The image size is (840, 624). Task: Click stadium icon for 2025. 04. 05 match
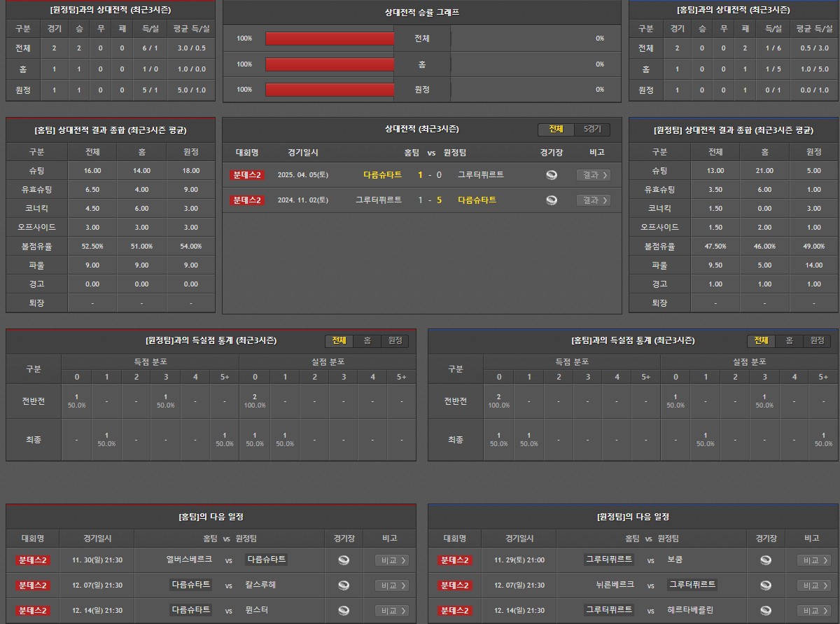552,175
